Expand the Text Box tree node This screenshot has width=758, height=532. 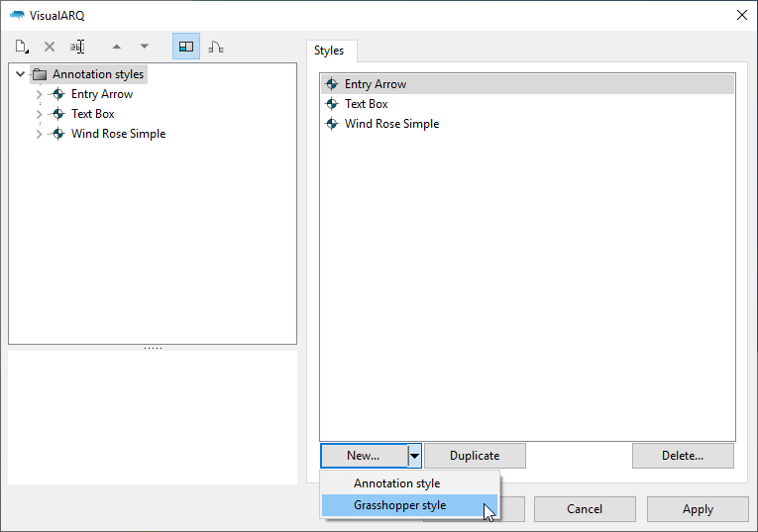40,114
